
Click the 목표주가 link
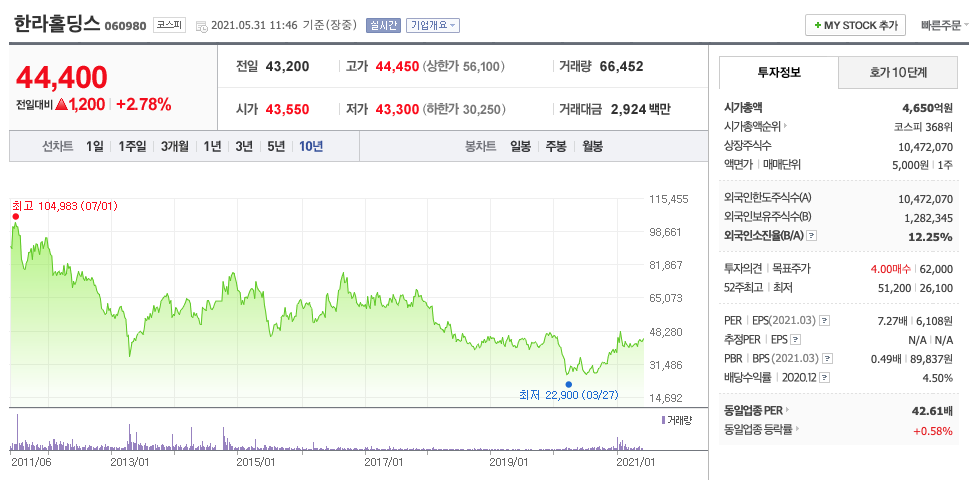[791, 269]
